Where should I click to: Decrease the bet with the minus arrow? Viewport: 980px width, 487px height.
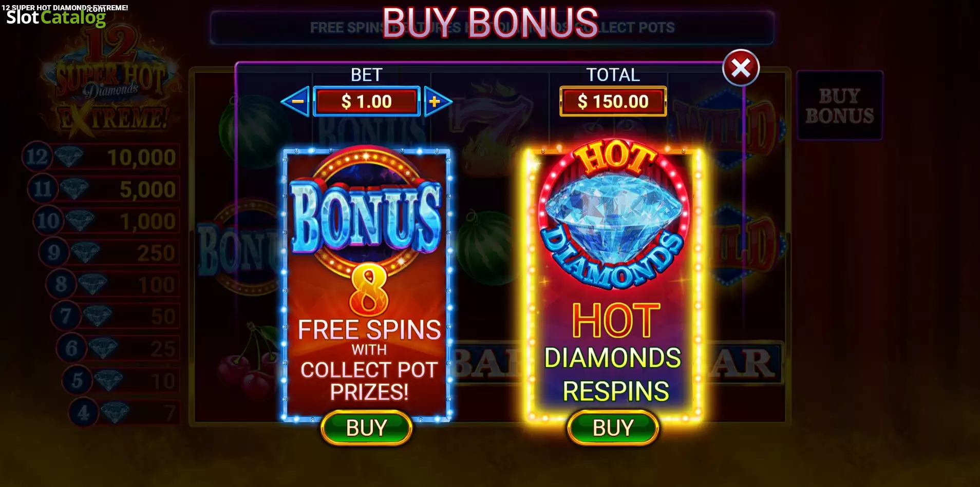[x=296, y=102]
